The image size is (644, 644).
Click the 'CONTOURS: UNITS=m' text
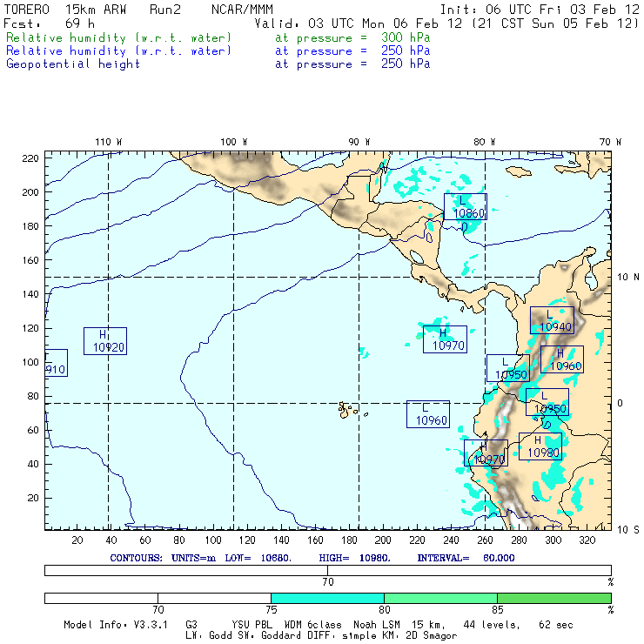(x=163, y=558)
